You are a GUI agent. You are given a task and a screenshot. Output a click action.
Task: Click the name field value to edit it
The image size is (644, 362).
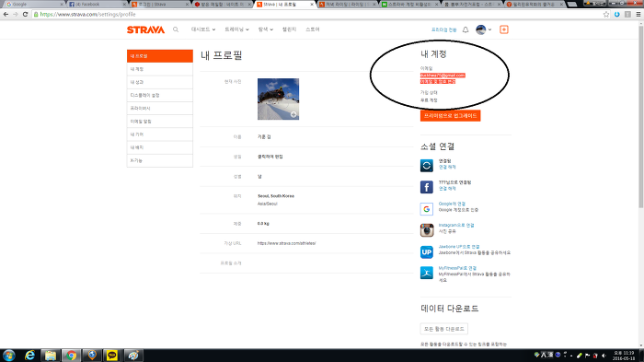pyautogui.click(x=264, y=136)
